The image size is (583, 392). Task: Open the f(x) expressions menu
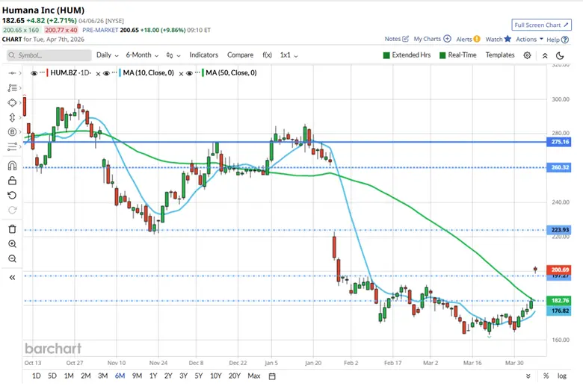pos(267,55)
